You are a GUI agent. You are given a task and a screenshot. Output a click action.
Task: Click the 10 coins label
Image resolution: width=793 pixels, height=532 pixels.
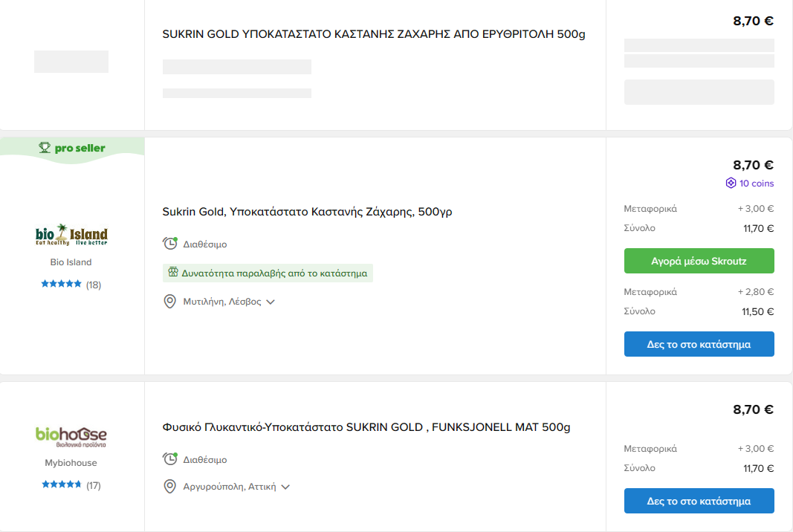(x=757, y=183)
